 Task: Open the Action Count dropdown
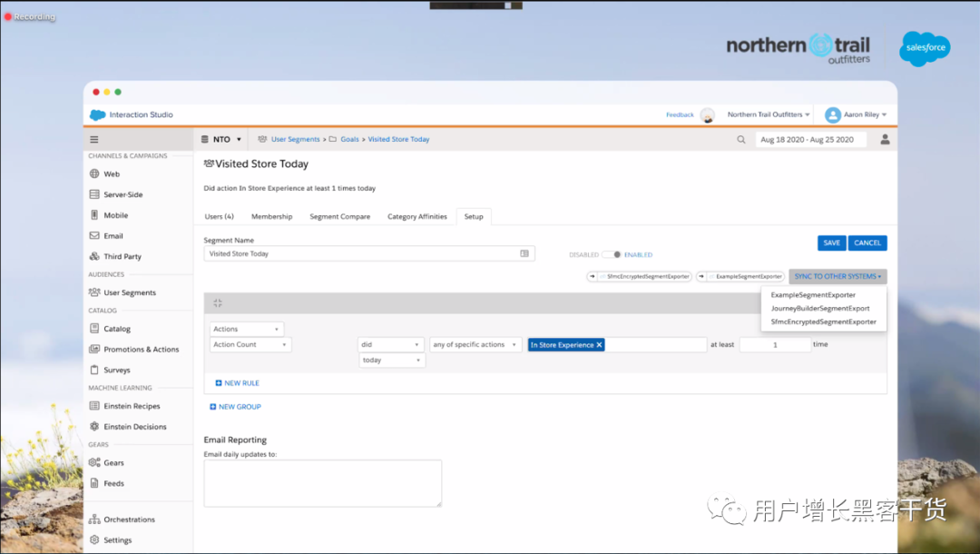[250, 344]
